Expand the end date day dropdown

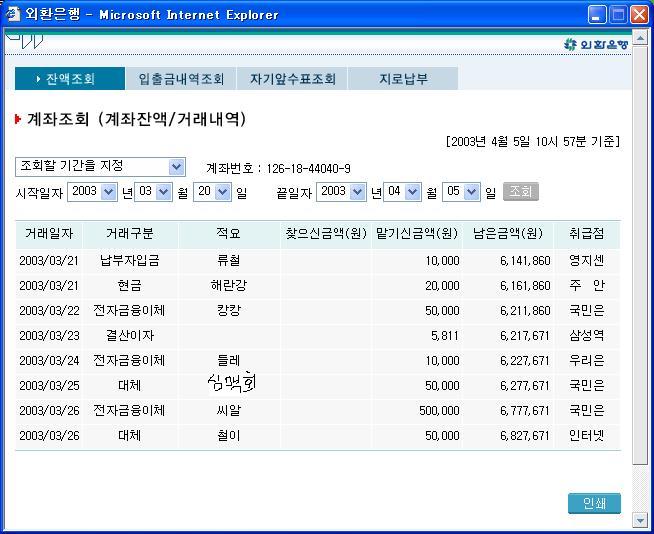(x=472, y=191)
